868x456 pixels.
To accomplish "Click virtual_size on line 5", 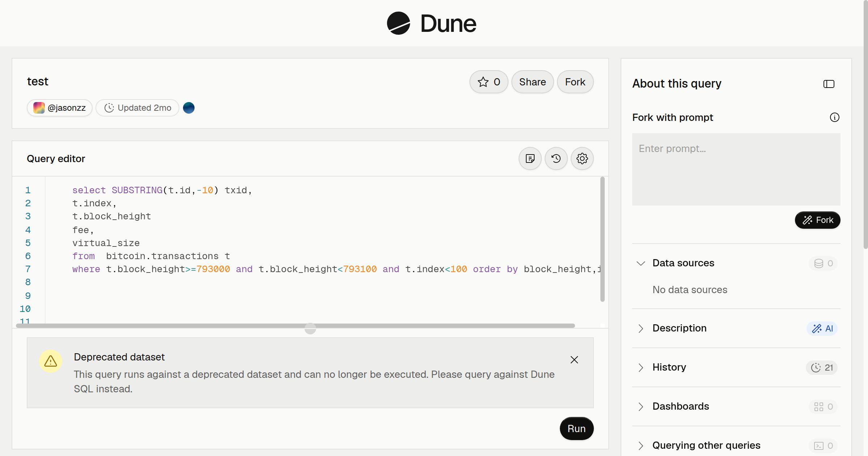I will tap(106, 243).
